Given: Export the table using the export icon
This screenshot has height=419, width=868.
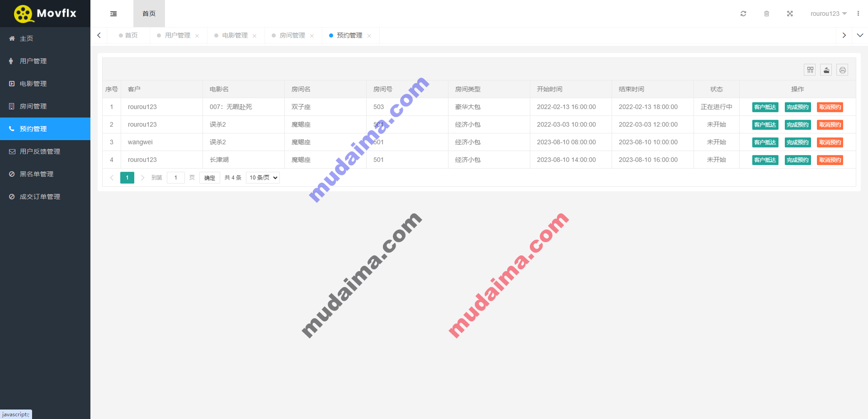Looking at the screenshot, I should pos(826,70).
